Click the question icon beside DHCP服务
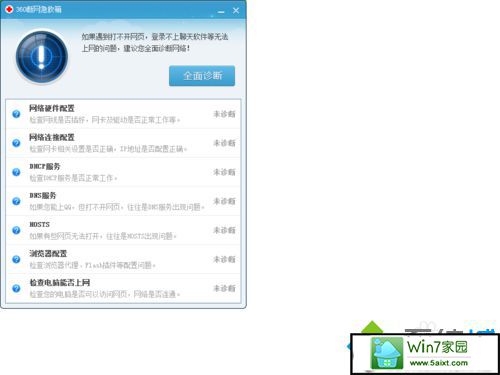 16,172
